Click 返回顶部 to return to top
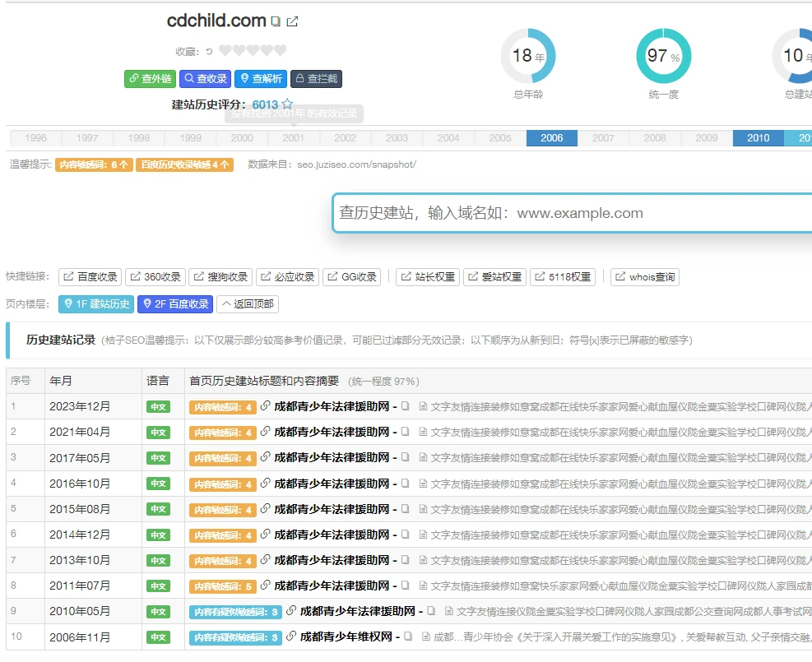812x662 pixels. (x=248, y=304)
